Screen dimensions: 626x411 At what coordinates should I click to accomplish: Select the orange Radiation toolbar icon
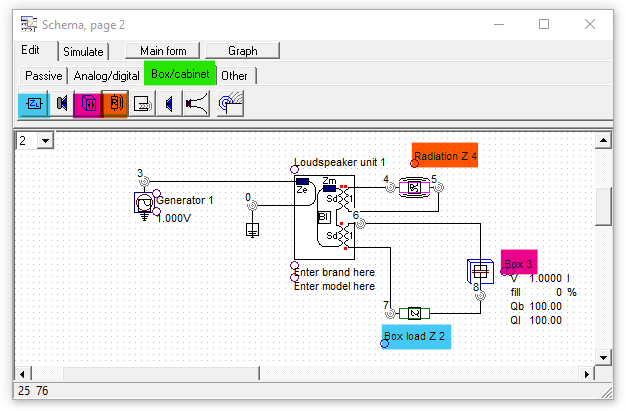pos(115,103)
